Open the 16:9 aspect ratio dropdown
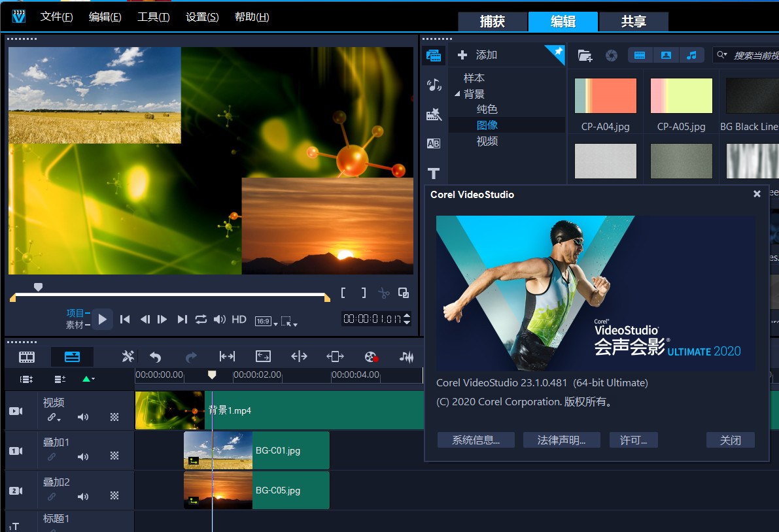This screenshot has height=532, width=779. (x=266, y=321)
